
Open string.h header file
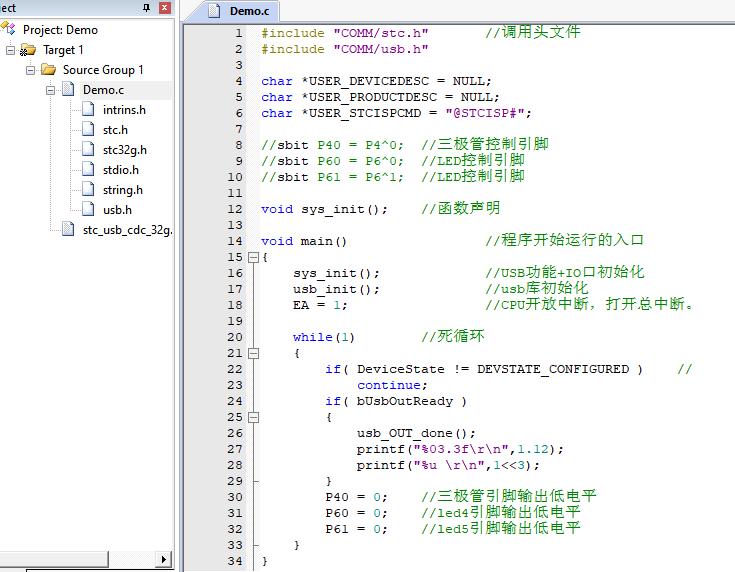(x=123, y=190)
